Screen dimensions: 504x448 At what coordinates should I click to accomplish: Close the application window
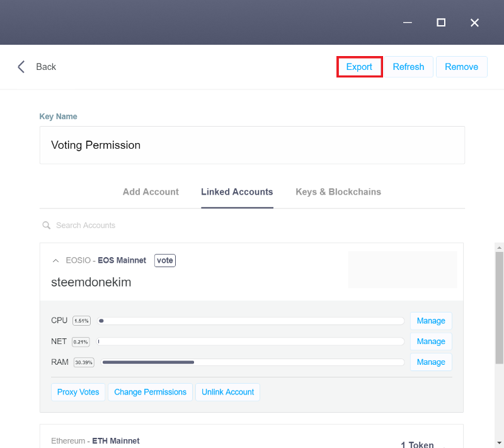474,23
